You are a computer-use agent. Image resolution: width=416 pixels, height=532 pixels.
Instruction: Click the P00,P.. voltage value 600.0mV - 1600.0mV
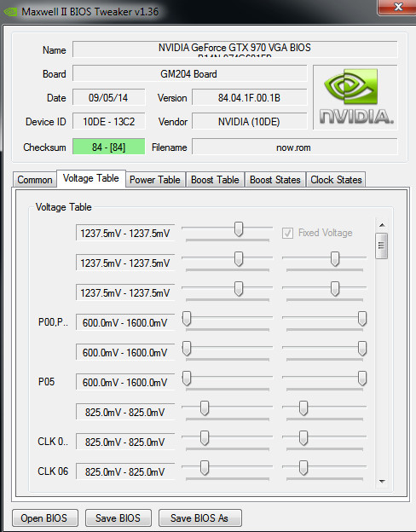(x=125, y=322)
